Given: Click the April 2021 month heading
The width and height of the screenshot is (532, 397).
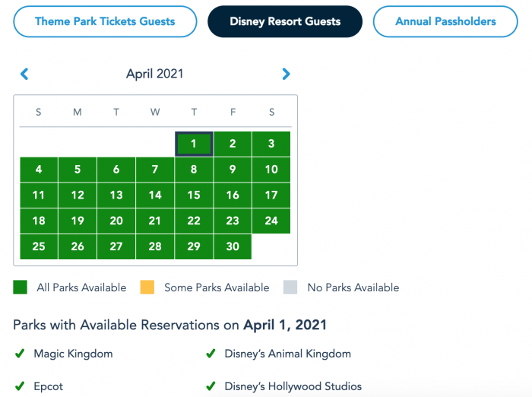Looking at the screenshot, I should tap(155, 74).
